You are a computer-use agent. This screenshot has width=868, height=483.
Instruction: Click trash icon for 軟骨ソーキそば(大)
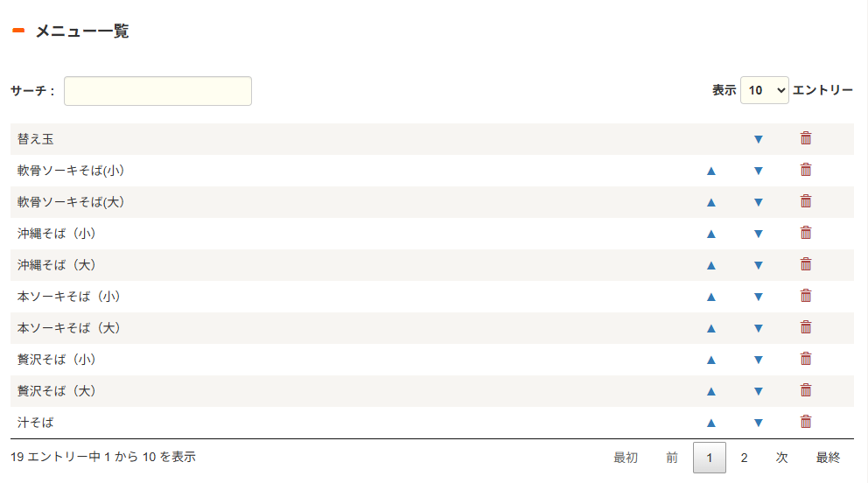click(x=806, y=201)
